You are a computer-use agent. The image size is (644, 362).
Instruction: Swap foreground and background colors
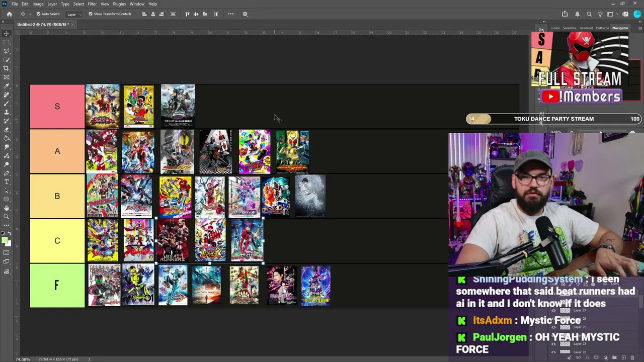coord(9,234)
